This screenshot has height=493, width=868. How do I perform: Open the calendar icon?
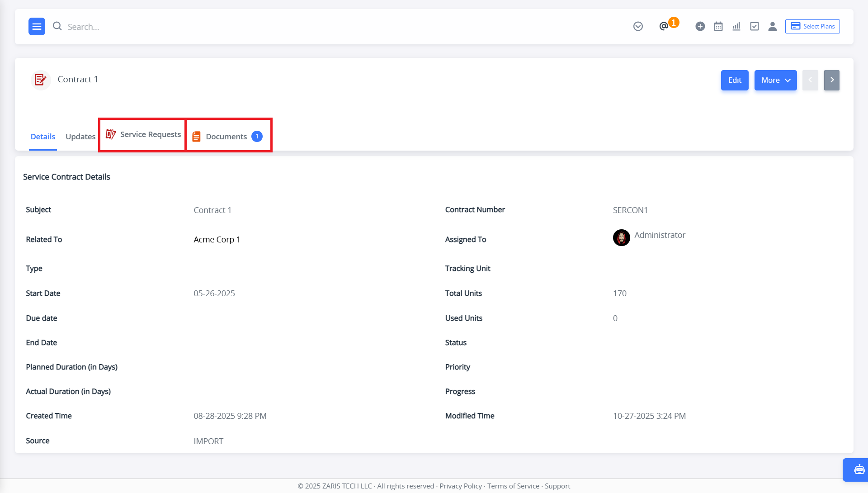pyautogui.click(x=718, y=26)
